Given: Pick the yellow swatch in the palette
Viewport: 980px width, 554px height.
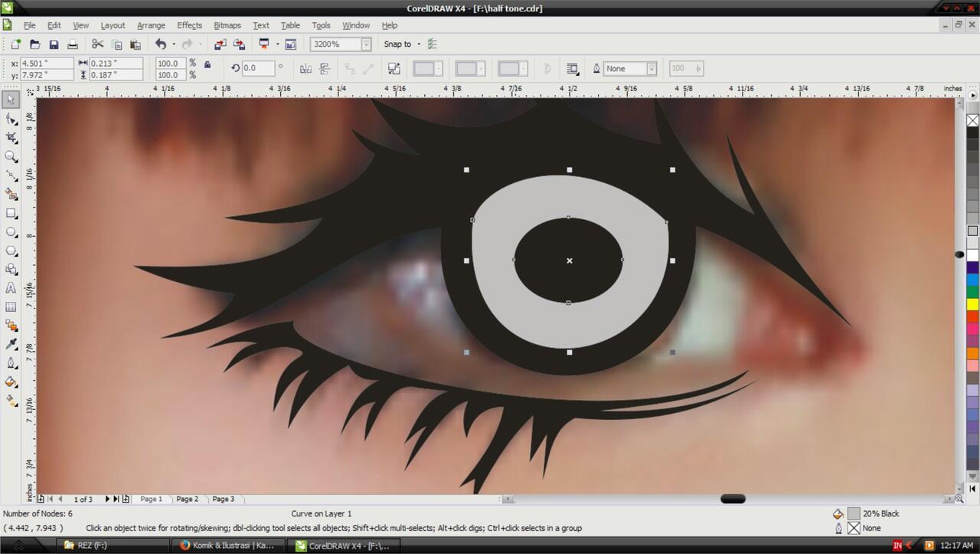Looking at the screenshot, I should pos(972,304).
